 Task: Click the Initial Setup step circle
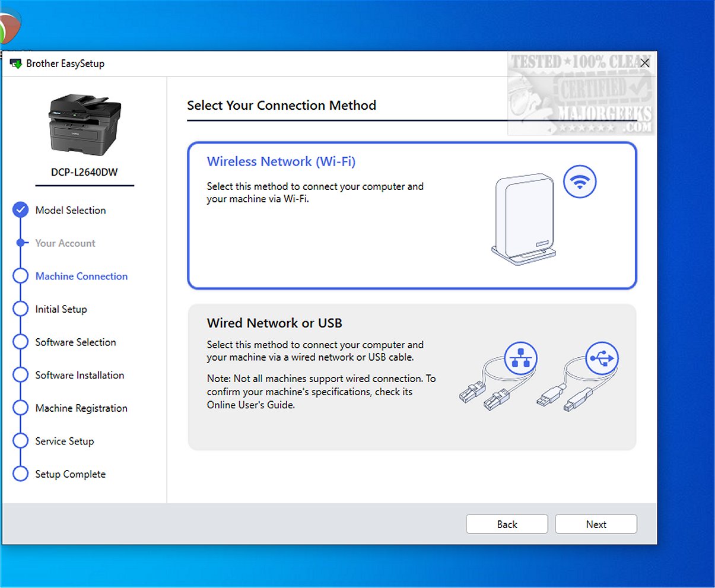click(x=21, y=309)
